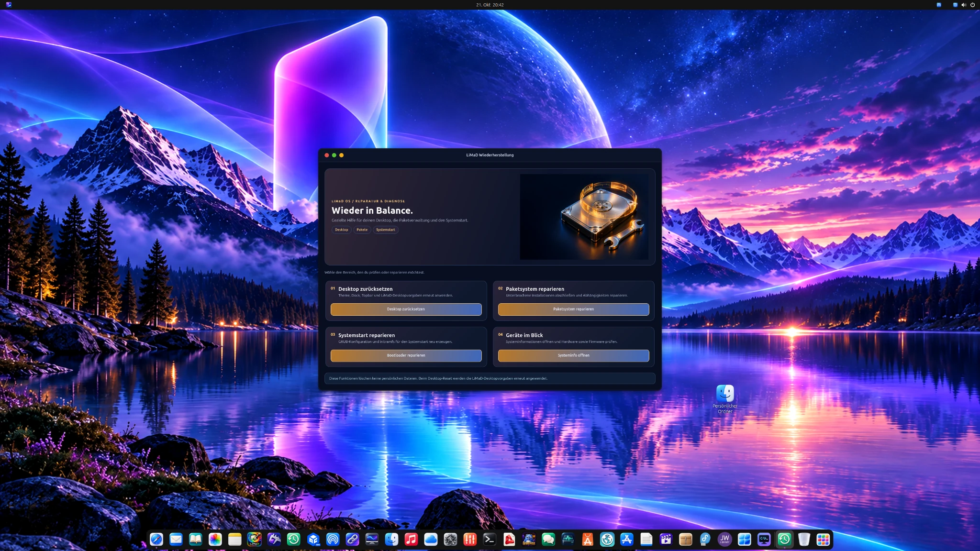Open the Trash in the dock
This screenshot has width=980, height=551.
(x=804, y=540)
